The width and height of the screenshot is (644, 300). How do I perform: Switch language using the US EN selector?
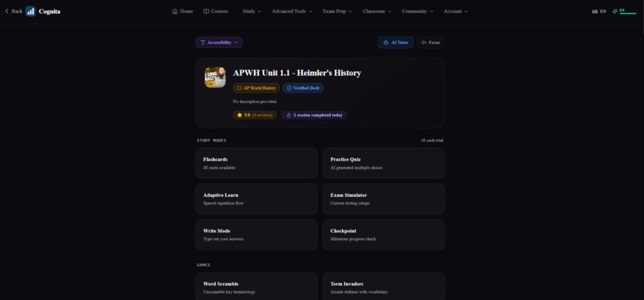coord(598,11)
